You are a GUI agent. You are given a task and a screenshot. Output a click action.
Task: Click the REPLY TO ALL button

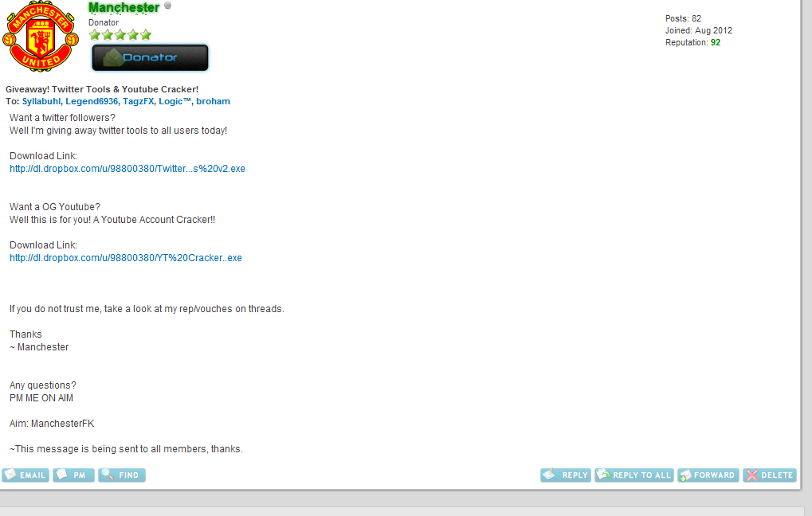pos(634,475)
